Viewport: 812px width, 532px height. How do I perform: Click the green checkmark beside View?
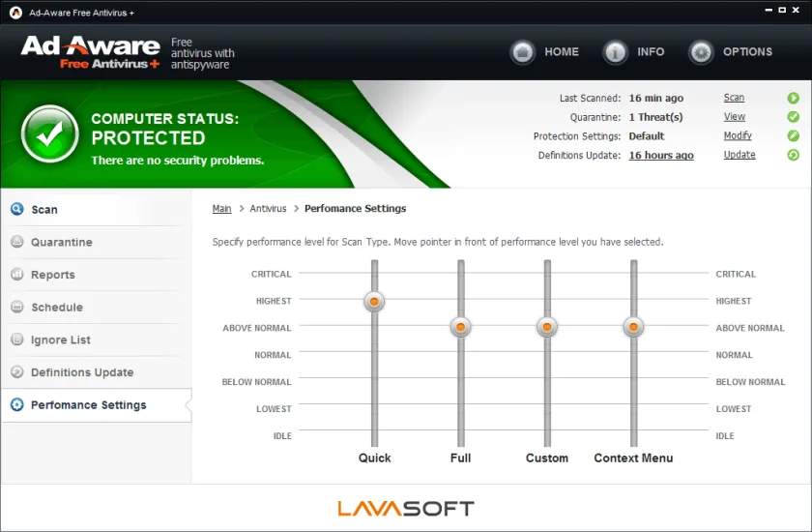click(x=793, y=117)
